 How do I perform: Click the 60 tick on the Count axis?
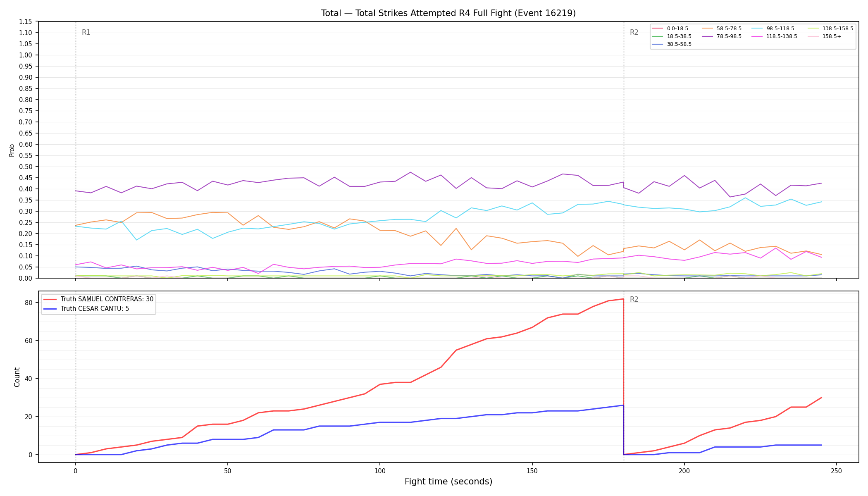(x=29, y=341)
